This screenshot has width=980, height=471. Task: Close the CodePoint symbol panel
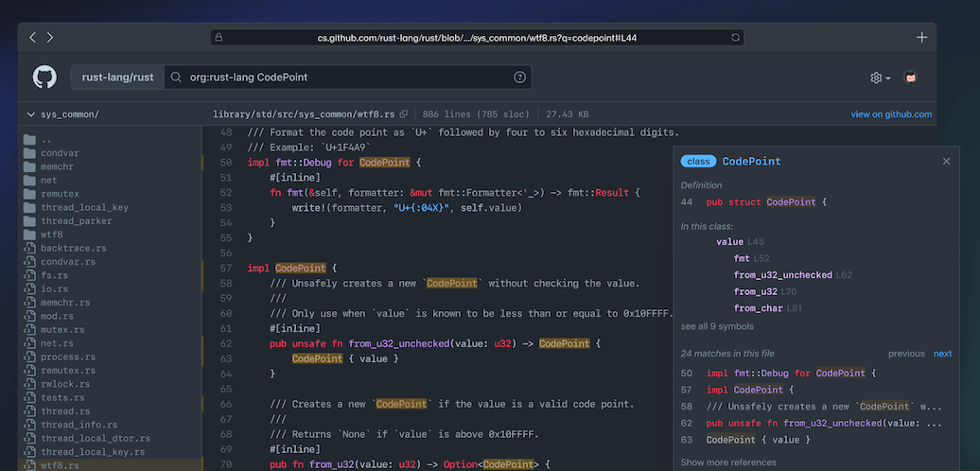pos(946,162)
